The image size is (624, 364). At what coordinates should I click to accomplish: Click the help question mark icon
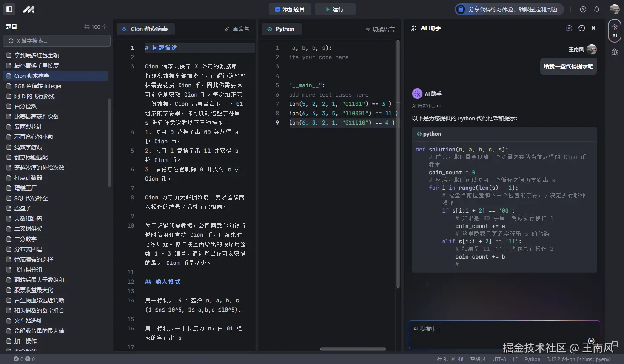click(x=583, y=9)
